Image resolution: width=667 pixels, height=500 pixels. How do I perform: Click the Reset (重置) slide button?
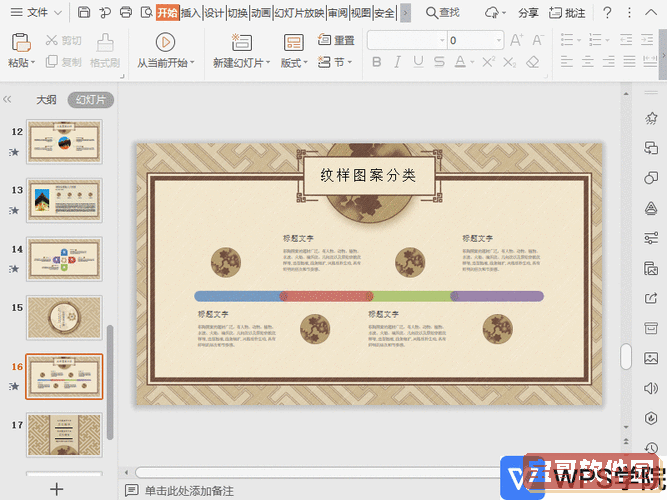tap(336, 40)
